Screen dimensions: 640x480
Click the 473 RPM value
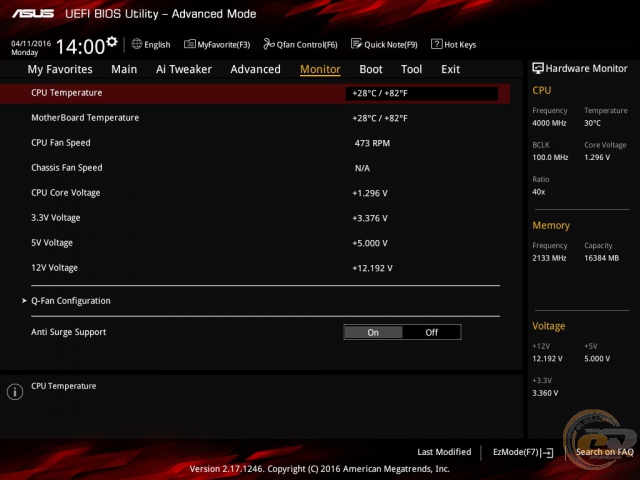(372, 143)
